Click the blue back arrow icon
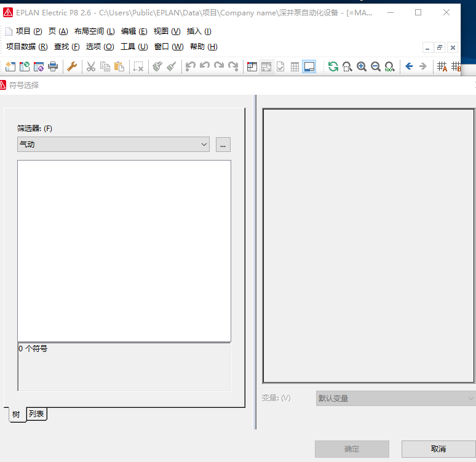Image resolution: width=476 pixels, height=462 pixels. pos(408,66)
